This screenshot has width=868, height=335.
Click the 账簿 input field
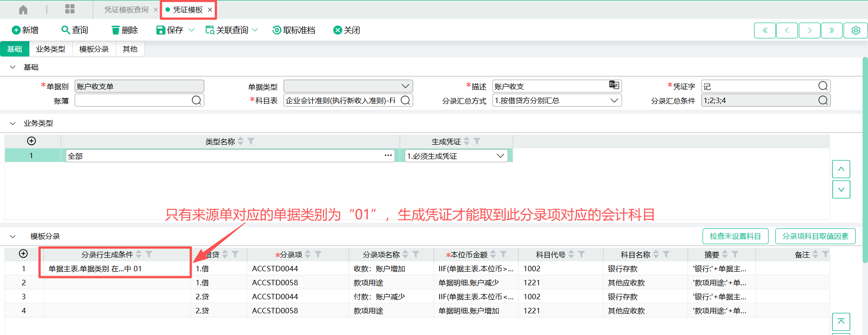coord(133,100)
